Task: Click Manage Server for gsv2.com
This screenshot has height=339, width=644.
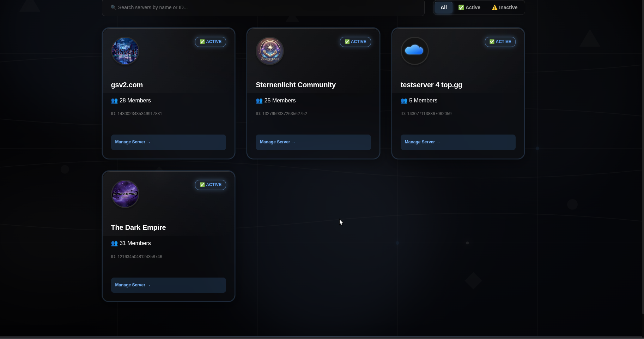Action: coord(168,142)
